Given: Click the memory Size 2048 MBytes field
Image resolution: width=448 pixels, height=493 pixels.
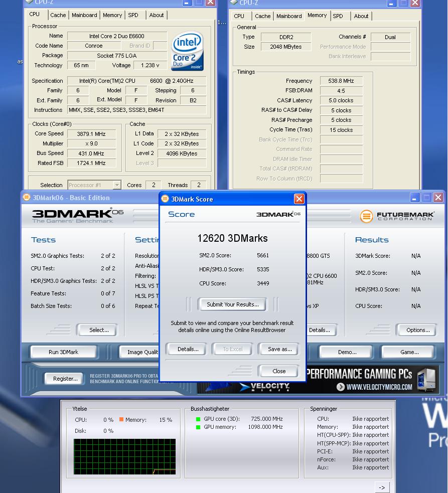Looking at the screenshot, I should coord(285,47).
